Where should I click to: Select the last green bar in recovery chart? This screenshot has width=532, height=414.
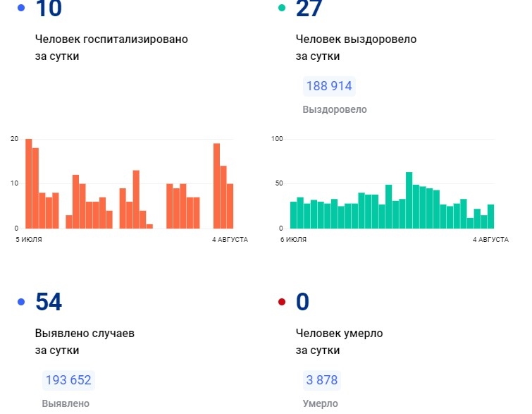click(x=490, y=217)
